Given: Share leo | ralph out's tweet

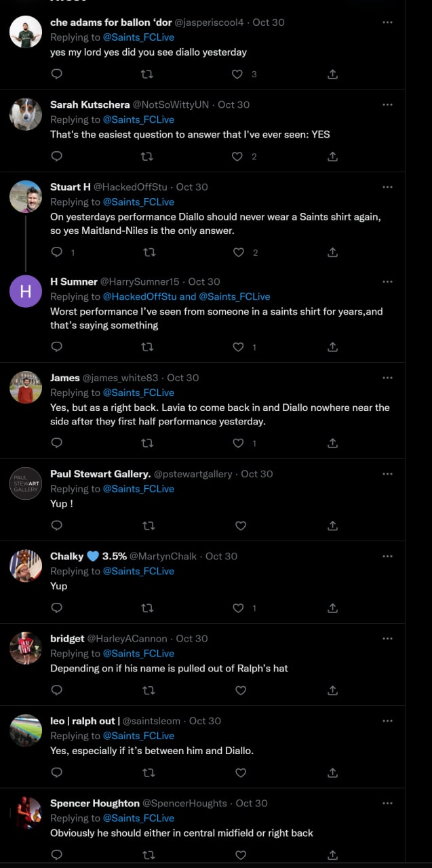Looking at the screenshot, I should click(x=332, y=772).
